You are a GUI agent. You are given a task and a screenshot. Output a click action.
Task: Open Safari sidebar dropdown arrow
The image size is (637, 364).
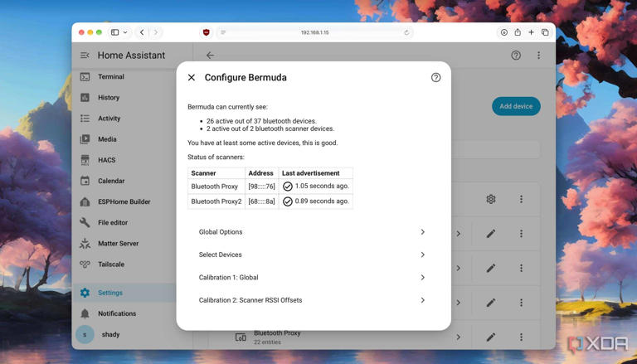[125, 32]
